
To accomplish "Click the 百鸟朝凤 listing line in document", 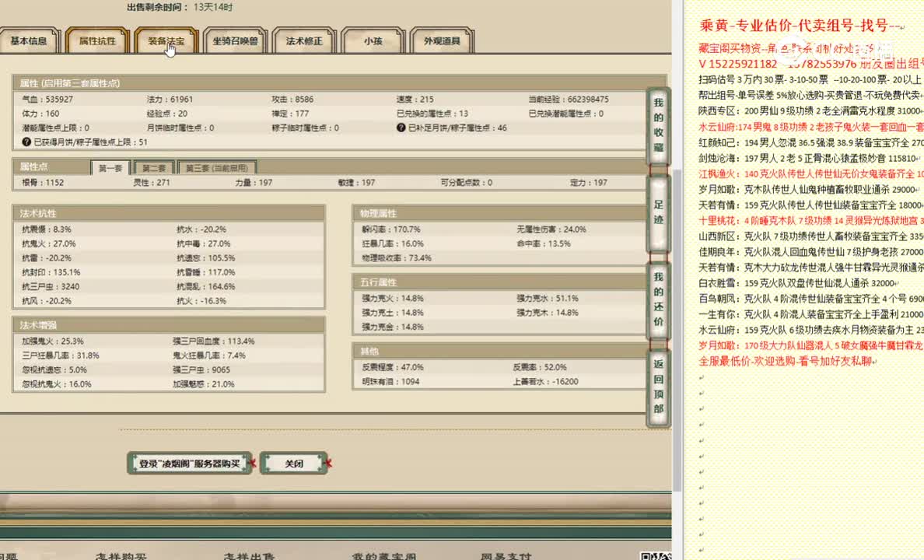I will point(811,299).
